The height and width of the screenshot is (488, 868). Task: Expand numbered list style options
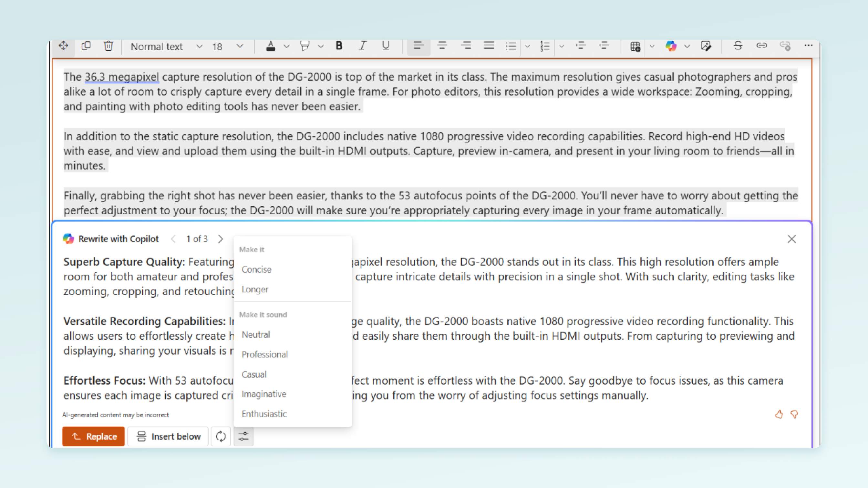point(561,46)
